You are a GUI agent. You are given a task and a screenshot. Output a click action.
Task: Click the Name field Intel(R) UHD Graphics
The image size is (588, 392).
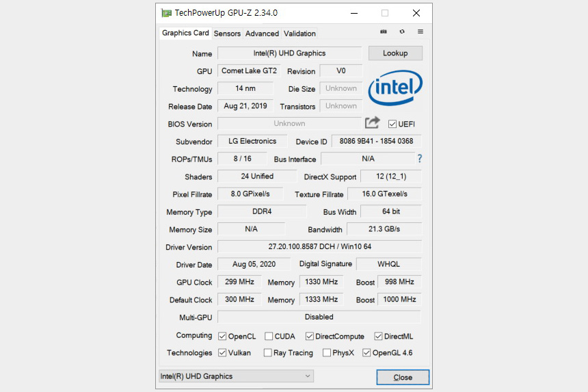tap(289, 53)
